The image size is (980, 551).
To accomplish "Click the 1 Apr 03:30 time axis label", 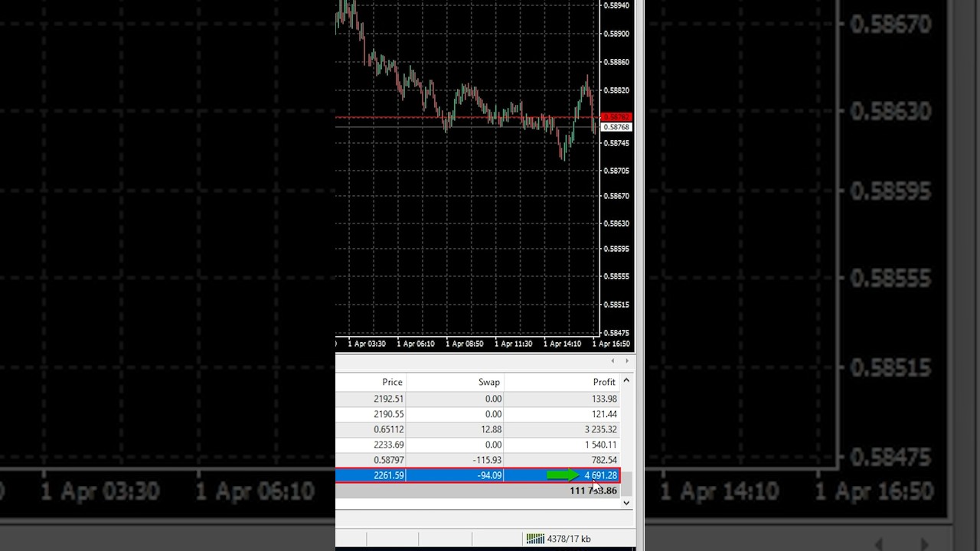I will tap(367, 344).
